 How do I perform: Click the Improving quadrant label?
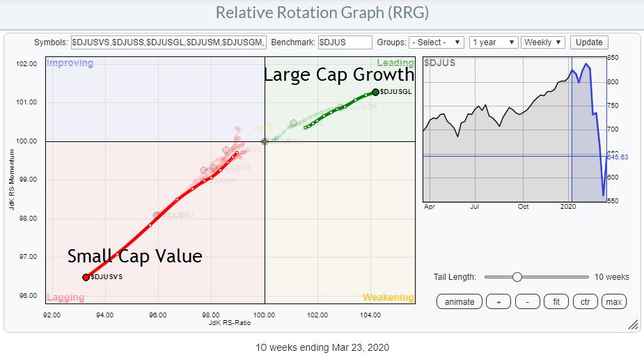(70, 63)
